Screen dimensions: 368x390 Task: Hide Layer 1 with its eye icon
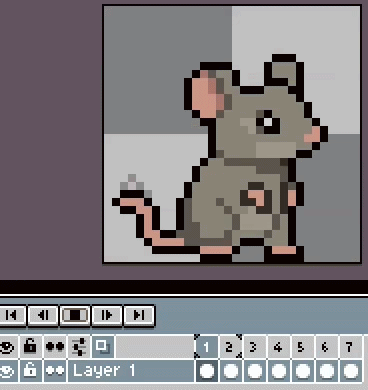pyautogui.click(x=7, y=371)
